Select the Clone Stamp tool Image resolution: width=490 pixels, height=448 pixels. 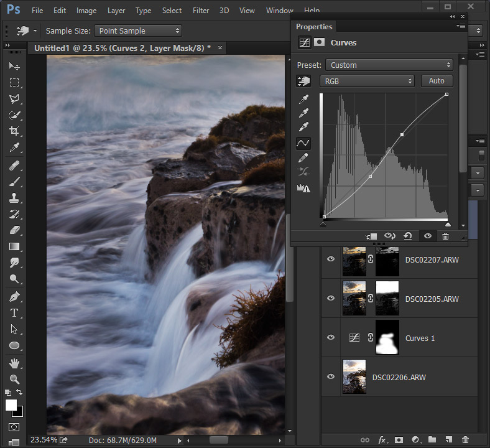pos(14,198)
